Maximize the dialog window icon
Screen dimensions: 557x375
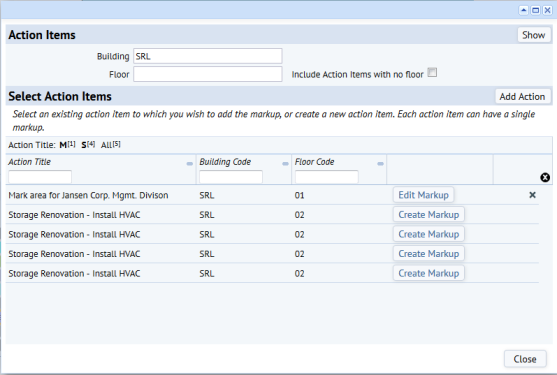coord(535,10)
